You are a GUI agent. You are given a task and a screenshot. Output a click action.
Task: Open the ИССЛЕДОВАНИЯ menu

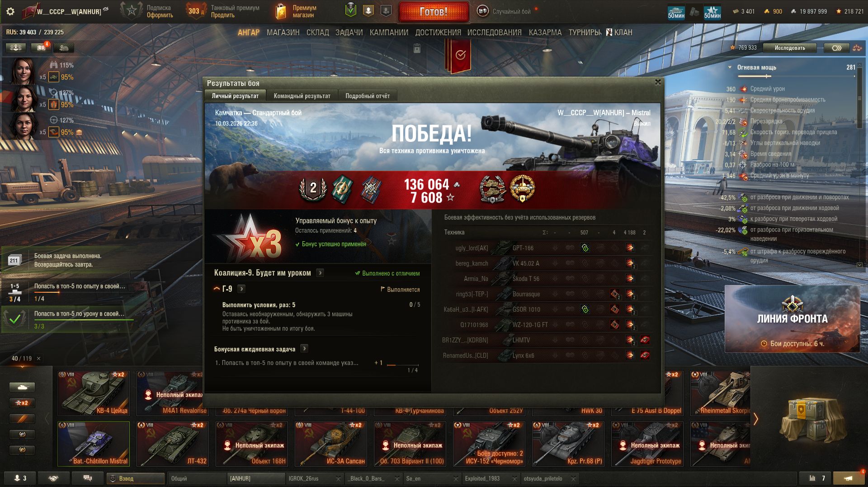pos(494,33)
